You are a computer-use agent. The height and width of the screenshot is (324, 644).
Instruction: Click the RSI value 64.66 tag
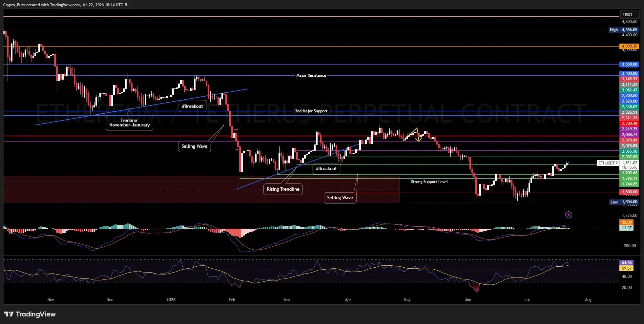[626, 263]
